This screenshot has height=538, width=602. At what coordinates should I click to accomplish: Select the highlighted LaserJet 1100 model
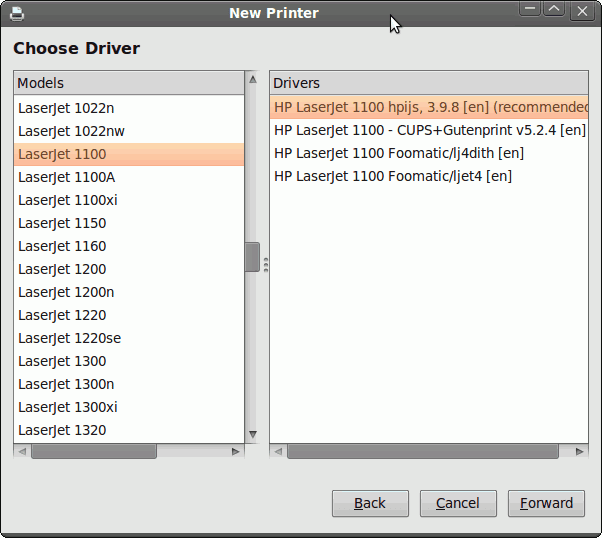129,154
